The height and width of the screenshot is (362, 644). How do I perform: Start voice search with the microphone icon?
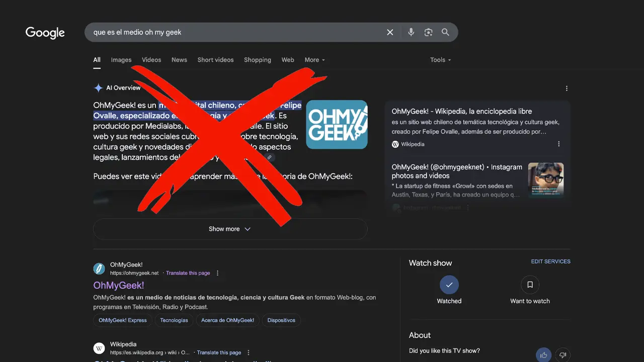point(411,32)
